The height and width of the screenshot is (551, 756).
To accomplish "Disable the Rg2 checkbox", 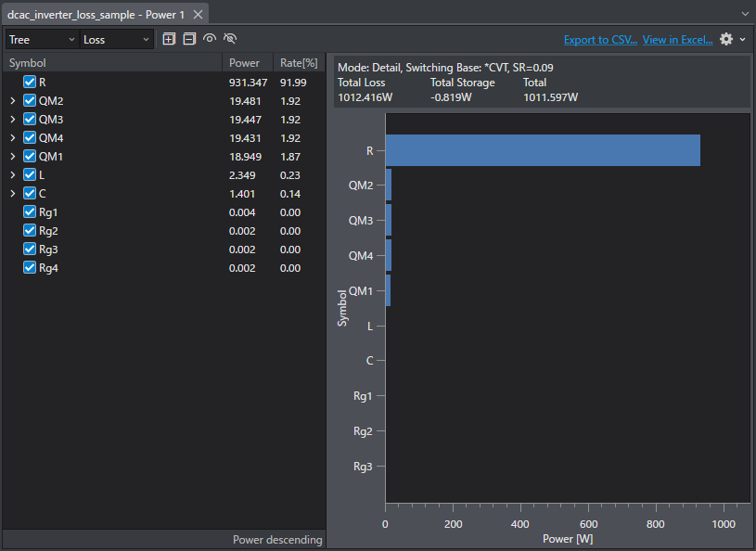I will coord(30,231).
